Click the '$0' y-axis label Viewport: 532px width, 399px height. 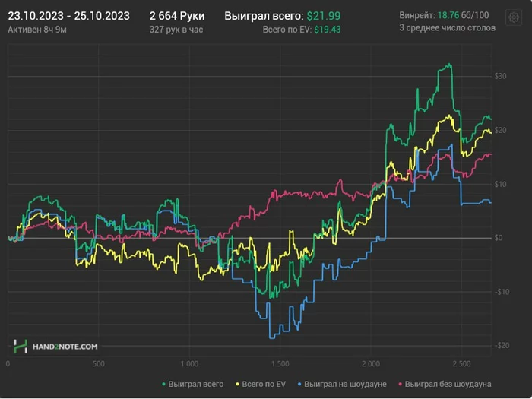point(499,238)
